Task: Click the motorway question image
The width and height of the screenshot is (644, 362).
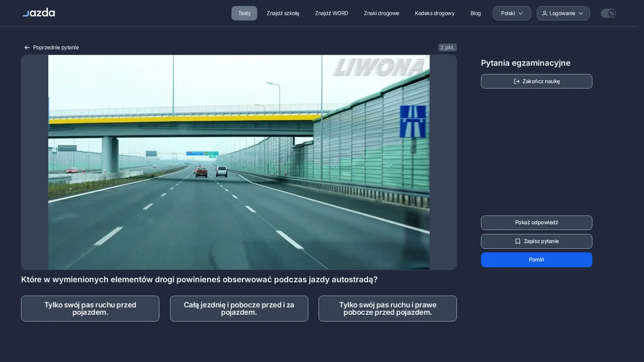Action: [x=239, y=162]
